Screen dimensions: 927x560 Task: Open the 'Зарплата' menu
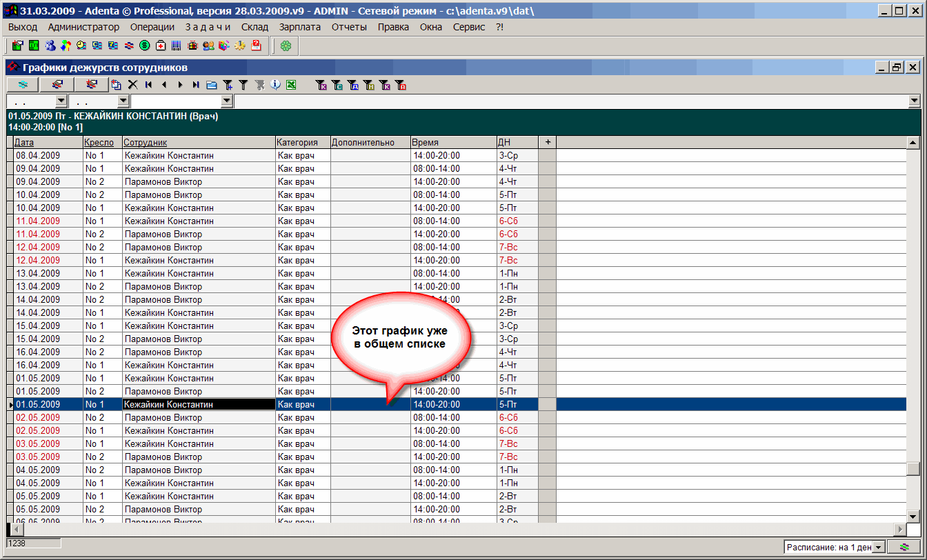[299, 27]
